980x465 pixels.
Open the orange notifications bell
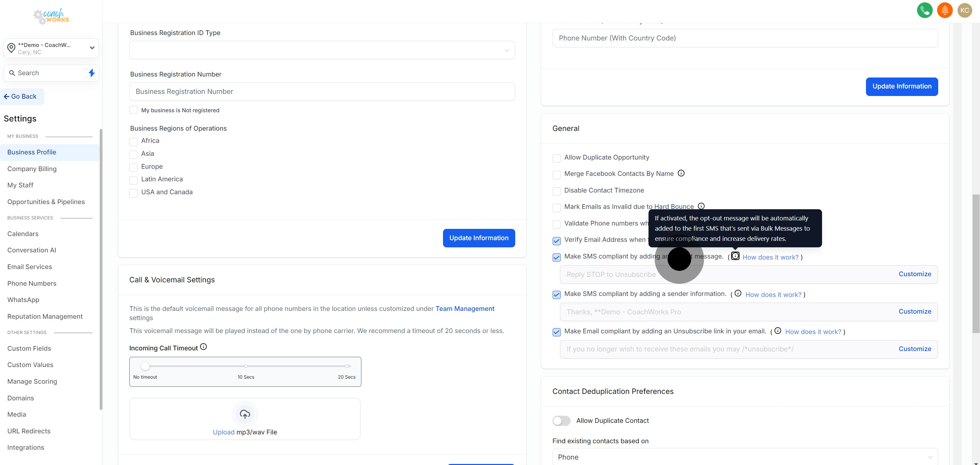[945, 10]
